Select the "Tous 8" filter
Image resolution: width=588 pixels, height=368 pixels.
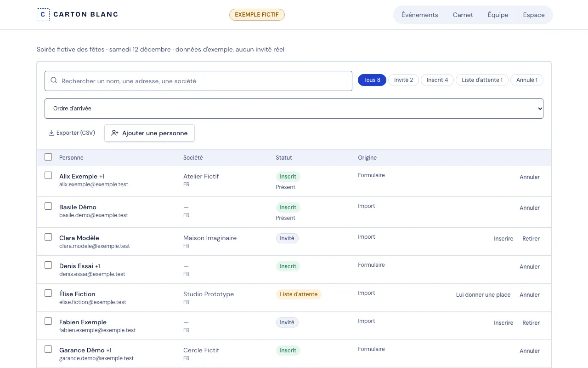pyautogui.click(x=372, y=80)
